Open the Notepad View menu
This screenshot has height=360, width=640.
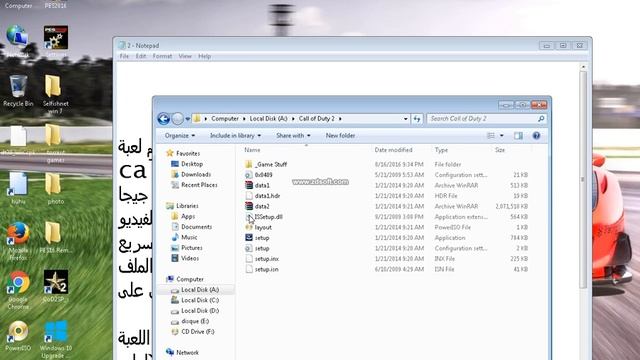185,56
